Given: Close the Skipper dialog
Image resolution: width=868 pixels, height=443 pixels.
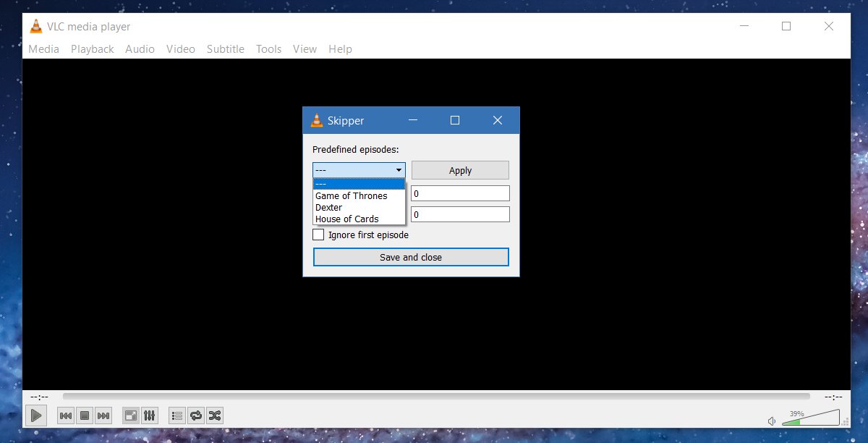Looking at the screenshot, I should 498,120.
